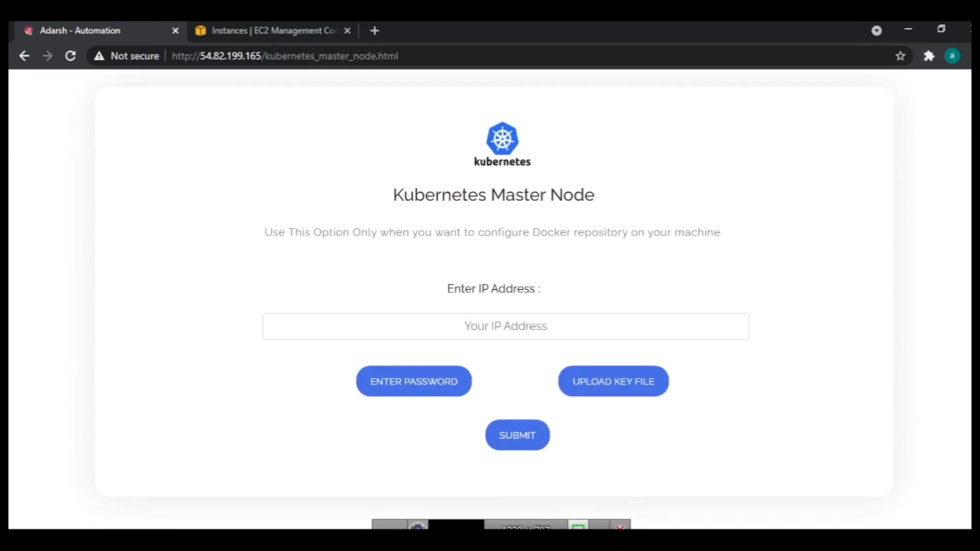
Task: Submit the Kubernetes master node form
Action: (x=517, y=435)
